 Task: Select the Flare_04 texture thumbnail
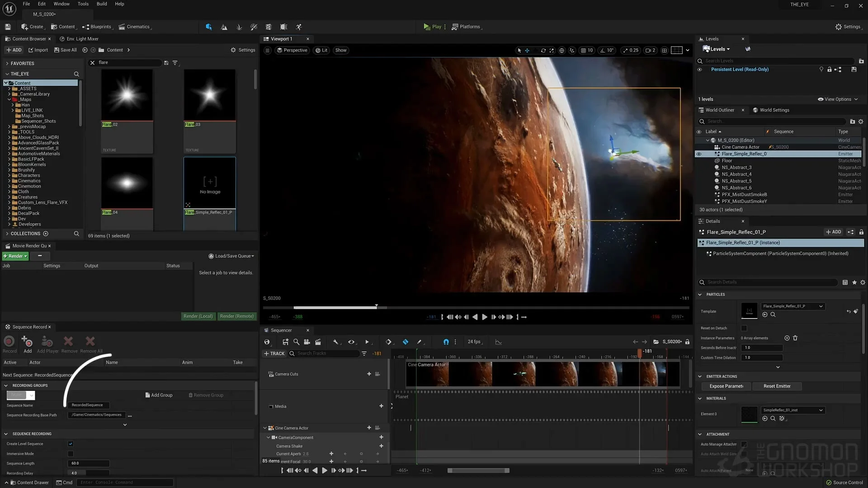tap(127, 183)
